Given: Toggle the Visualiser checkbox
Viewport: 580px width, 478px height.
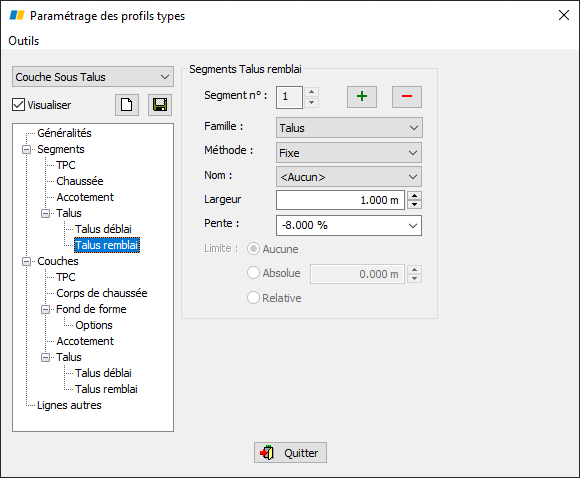Looking at the screenshot, I should (x=18, y=105).
